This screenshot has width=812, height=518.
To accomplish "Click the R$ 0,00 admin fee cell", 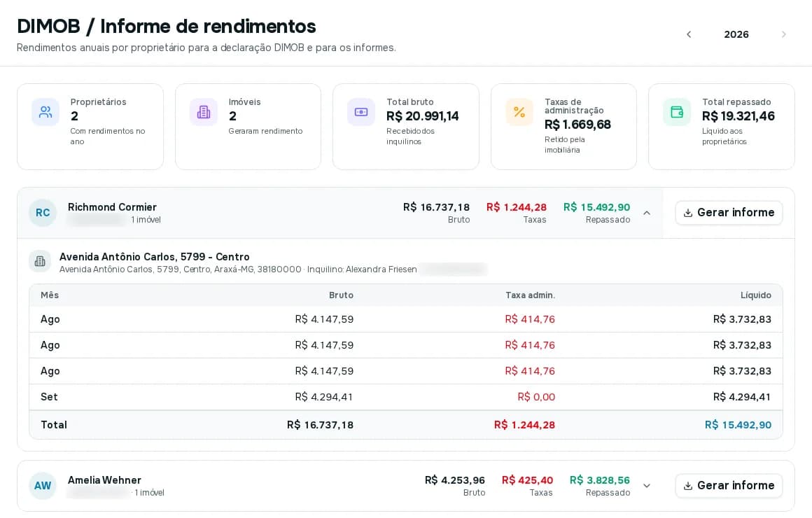I will [536, 397].
